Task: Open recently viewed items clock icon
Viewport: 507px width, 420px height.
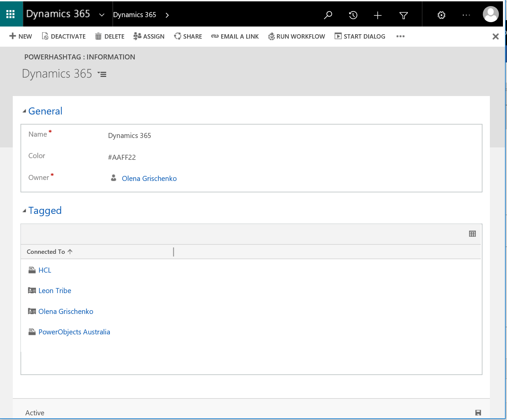Action: (353, 15)
